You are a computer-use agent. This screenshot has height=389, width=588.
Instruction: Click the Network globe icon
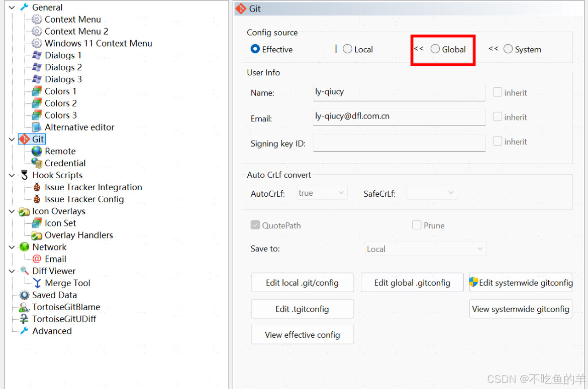pos(25,247)
